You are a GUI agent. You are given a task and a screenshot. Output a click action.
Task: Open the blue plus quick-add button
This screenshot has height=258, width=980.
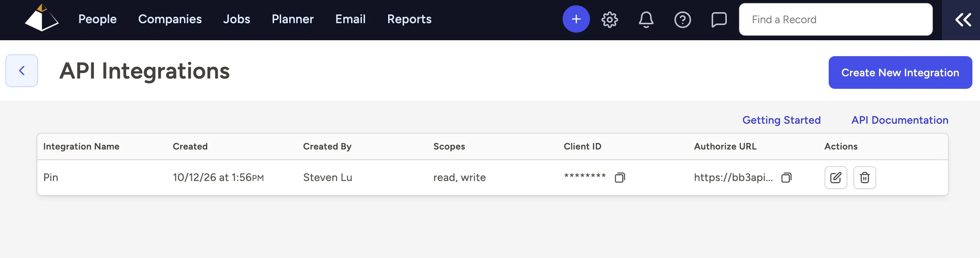[x=576, y=19]
